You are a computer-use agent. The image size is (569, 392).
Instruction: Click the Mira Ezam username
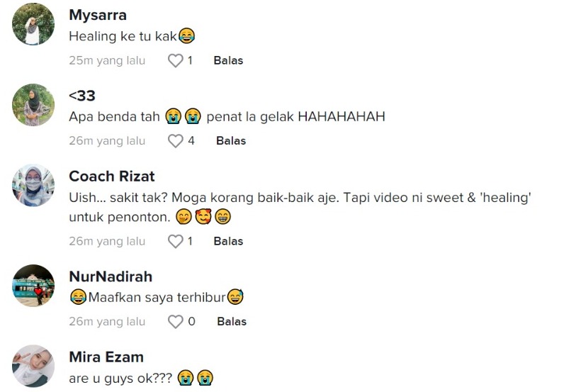(106, 357)
